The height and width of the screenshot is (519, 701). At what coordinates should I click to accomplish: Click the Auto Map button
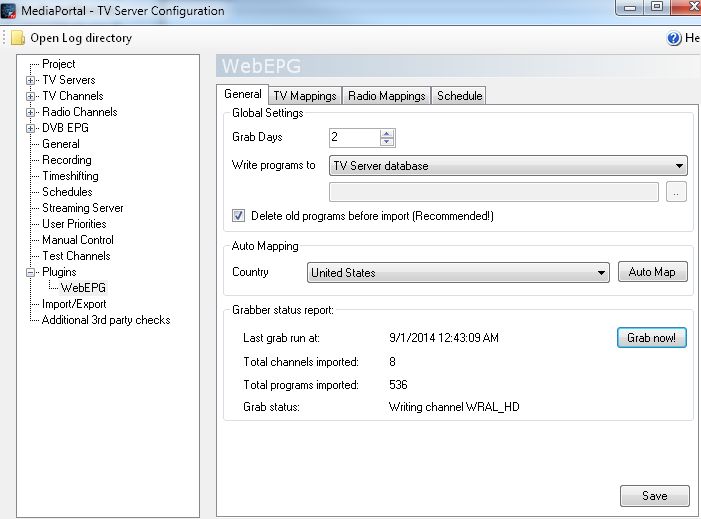652,272
